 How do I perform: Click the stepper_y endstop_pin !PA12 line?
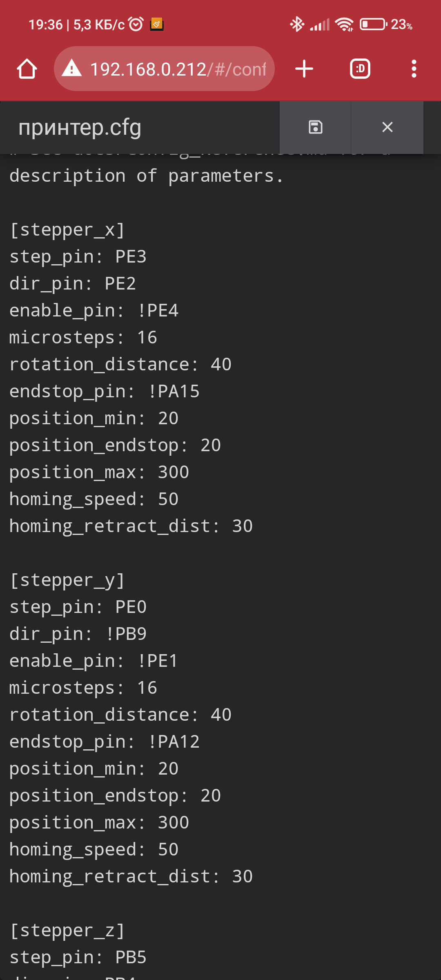point(105,742)
